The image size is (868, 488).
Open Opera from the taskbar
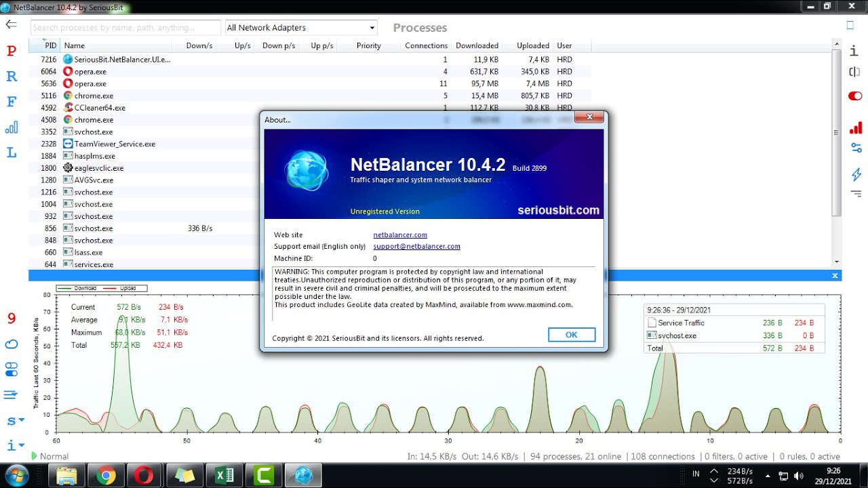(144, 475)
